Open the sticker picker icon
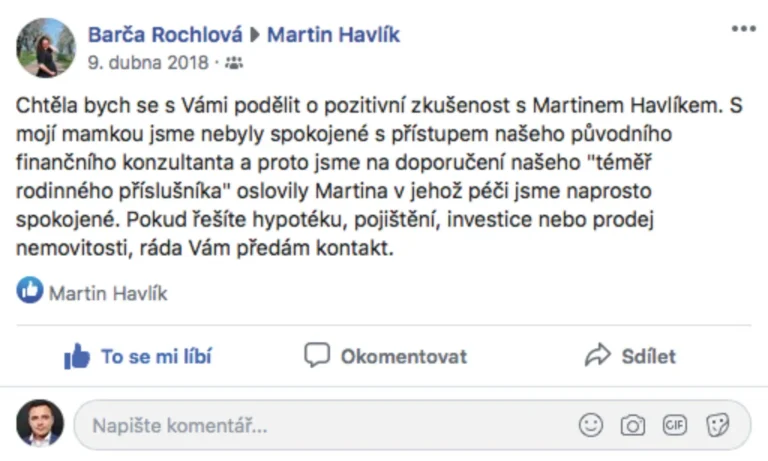 [x=717, y=426]
